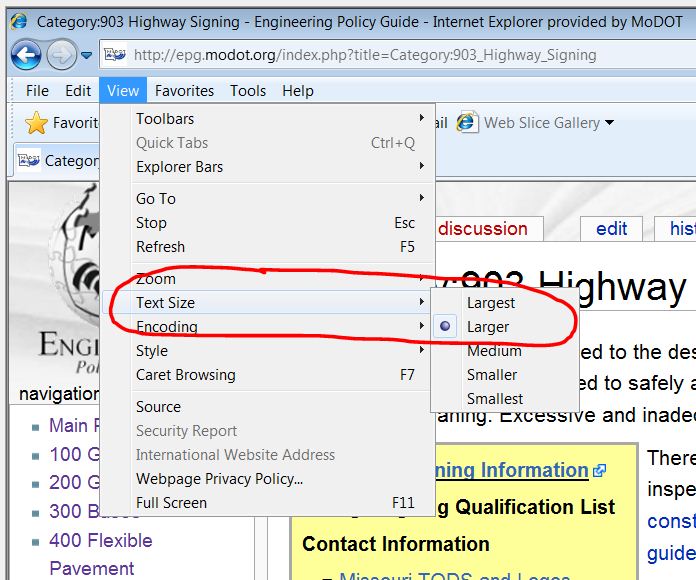The image size is (696, 580).
Task: Click the Favorites toolbar button label
Action: pyautogui.click(x=75, y=122)
